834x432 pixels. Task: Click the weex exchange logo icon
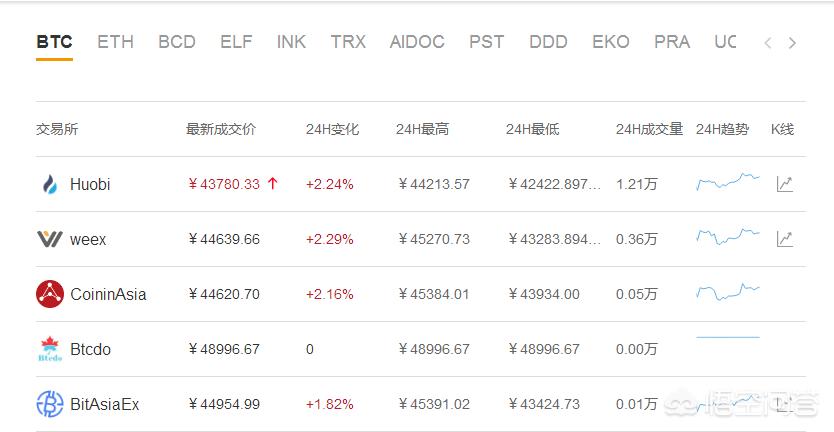pyautogui.click(x=50, y=239)
